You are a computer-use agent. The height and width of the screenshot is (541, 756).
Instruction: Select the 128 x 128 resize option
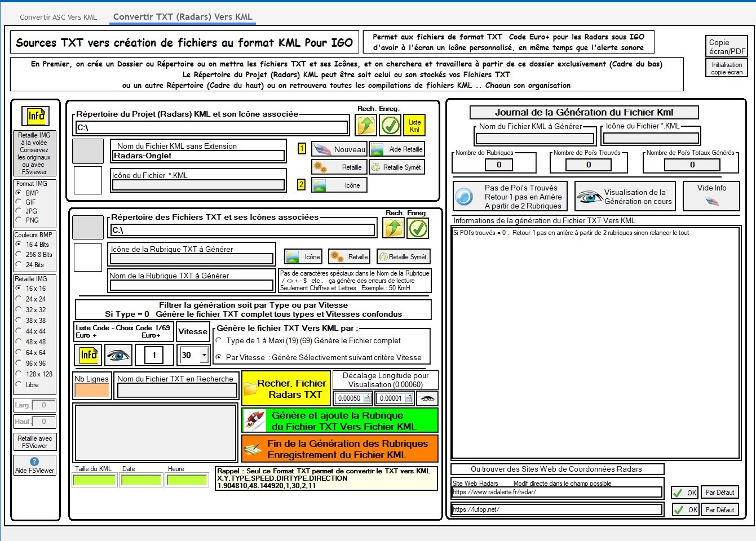click(x=19, y=374)
